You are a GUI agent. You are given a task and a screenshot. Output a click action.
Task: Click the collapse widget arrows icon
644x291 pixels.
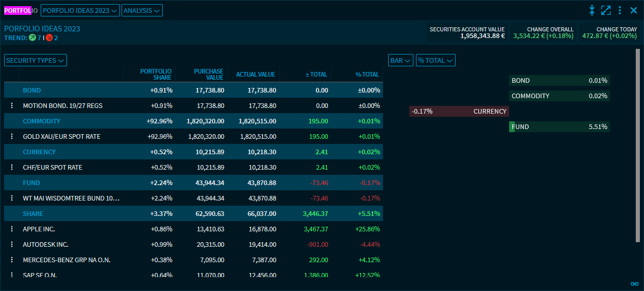click(x=592, y=10)
